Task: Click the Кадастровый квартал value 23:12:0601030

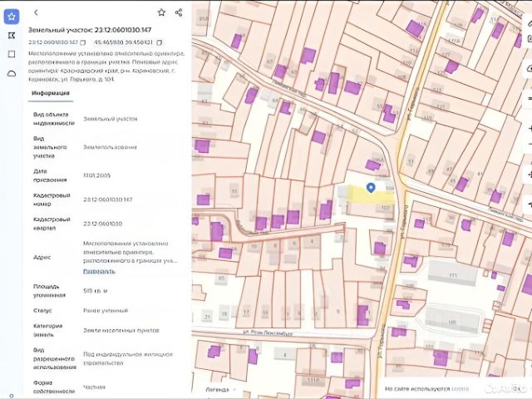Action: [103, 224]
